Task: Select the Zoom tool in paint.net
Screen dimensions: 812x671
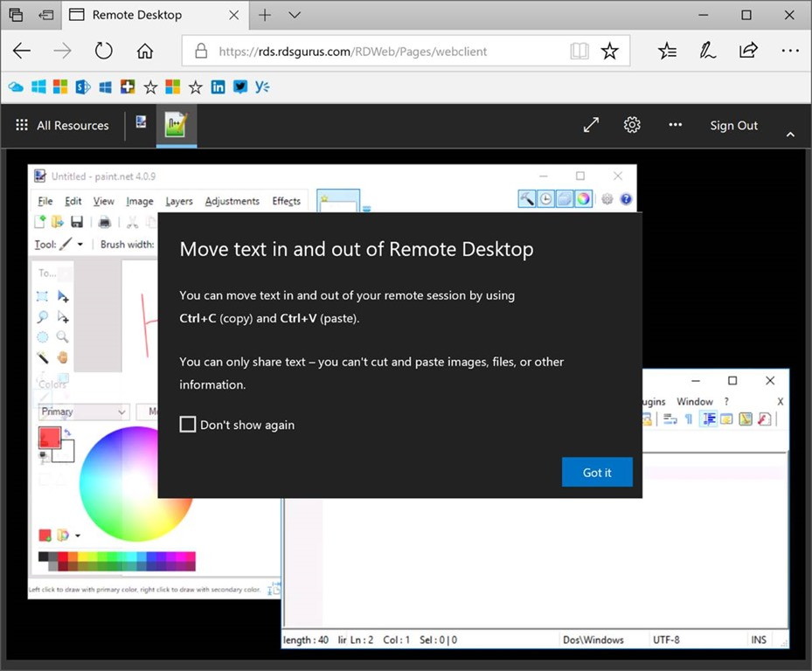Action: [63, 337]
